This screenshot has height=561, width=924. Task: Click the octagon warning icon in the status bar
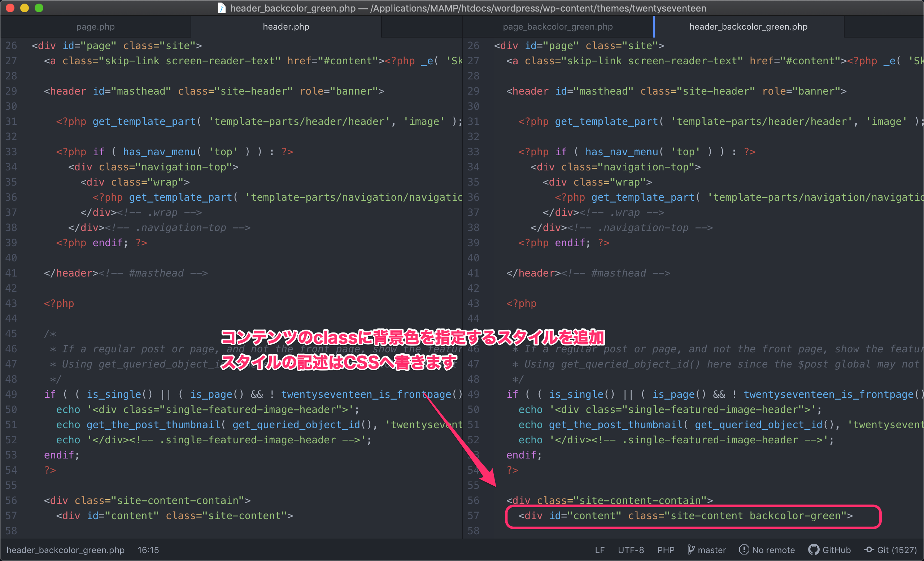745,550
